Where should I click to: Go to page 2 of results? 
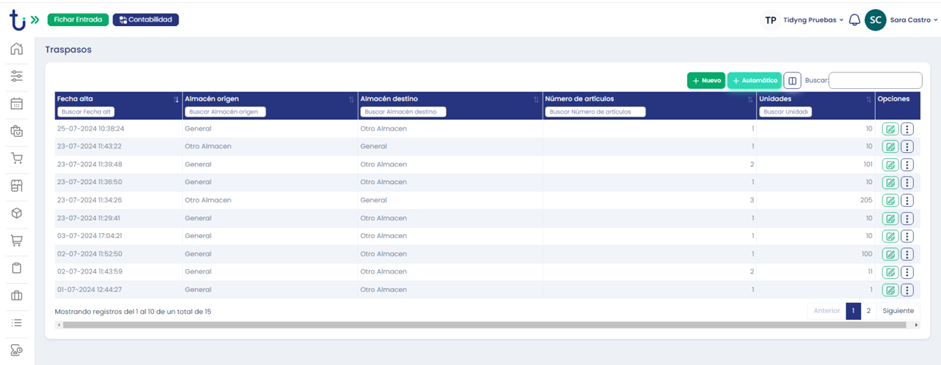868,311
